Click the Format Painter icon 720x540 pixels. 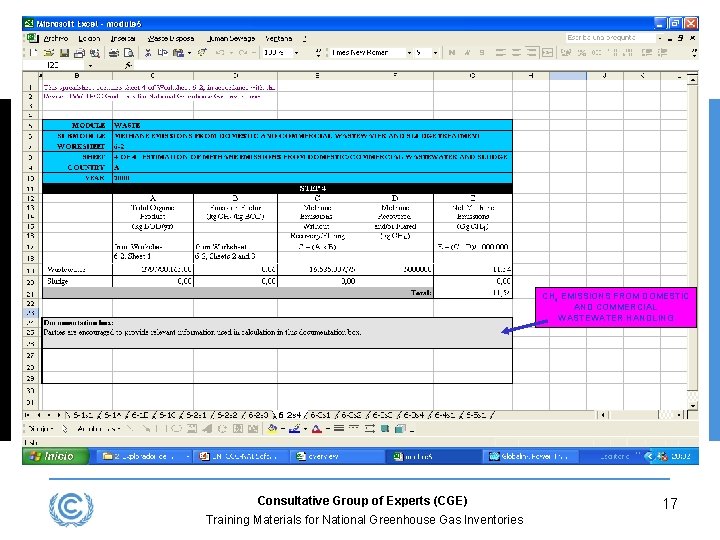[x=202, y=53]
